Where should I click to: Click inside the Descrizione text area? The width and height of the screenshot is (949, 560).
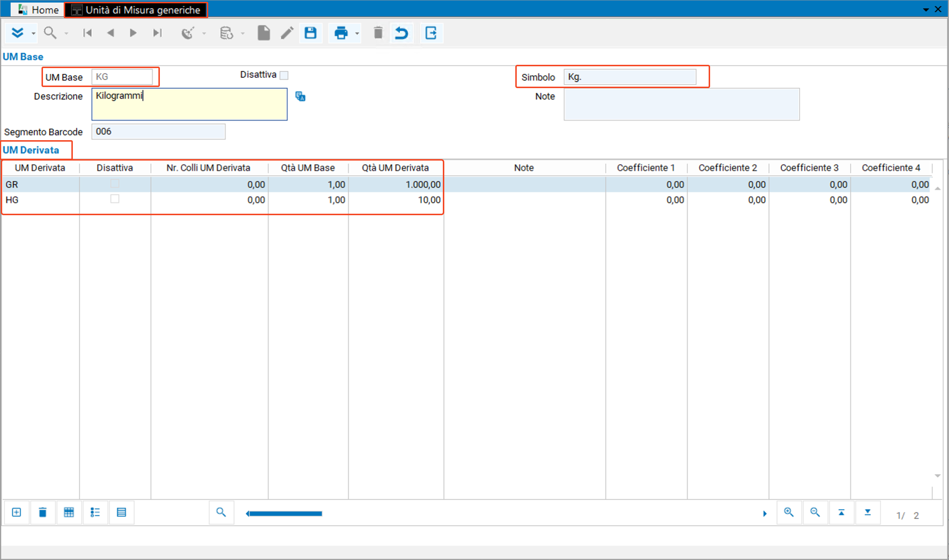coord(189,104)
